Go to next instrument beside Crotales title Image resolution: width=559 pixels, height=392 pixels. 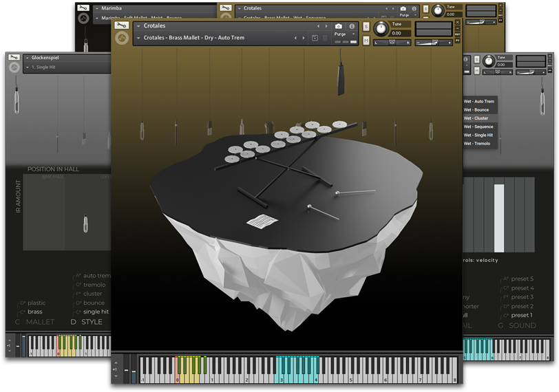326,26
